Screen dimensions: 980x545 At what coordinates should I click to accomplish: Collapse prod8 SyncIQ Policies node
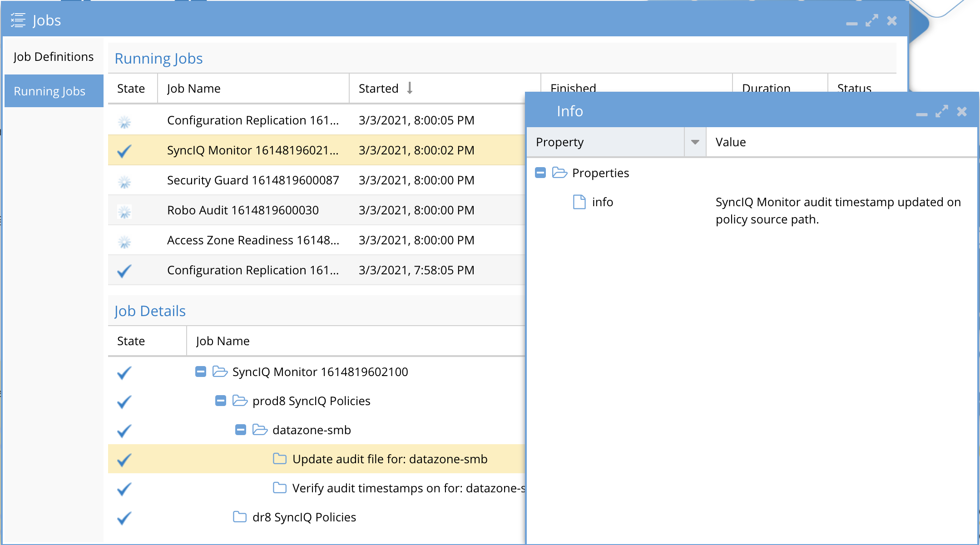(221, 401)
